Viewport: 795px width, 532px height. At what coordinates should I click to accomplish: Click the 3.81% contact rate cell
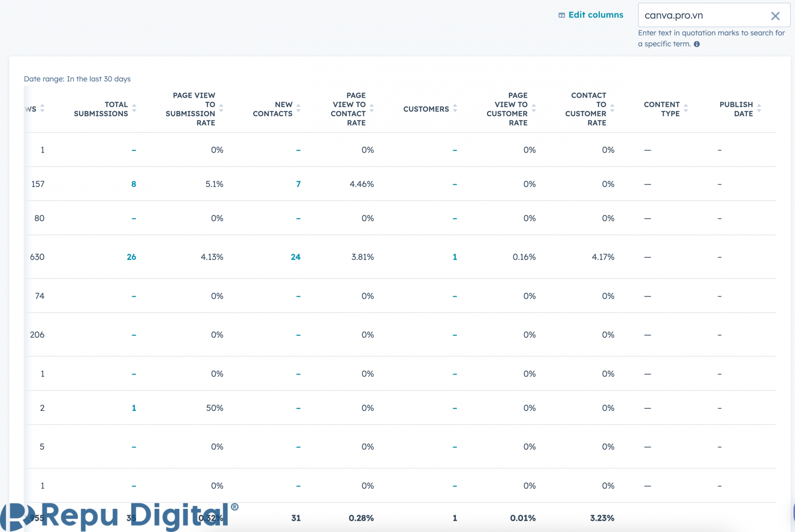pyautogui.click(x=362, y=257)
